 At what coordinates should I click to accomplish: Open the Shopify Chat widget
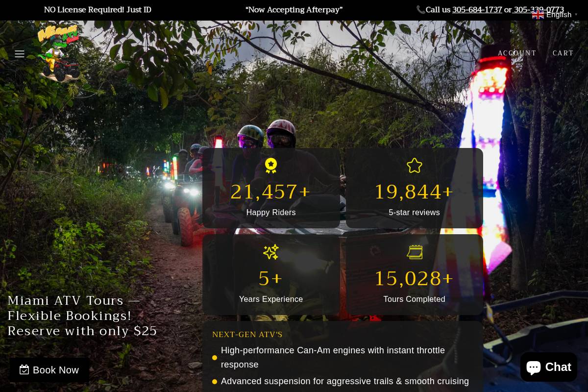click(x=548, y=367)
